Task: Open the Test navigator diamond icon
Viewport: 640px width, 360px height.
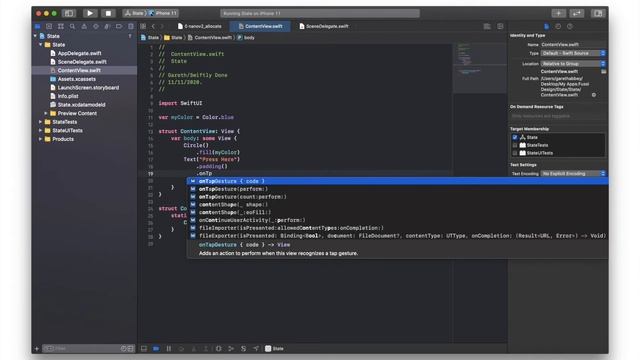Action: [x=96, y=26]
